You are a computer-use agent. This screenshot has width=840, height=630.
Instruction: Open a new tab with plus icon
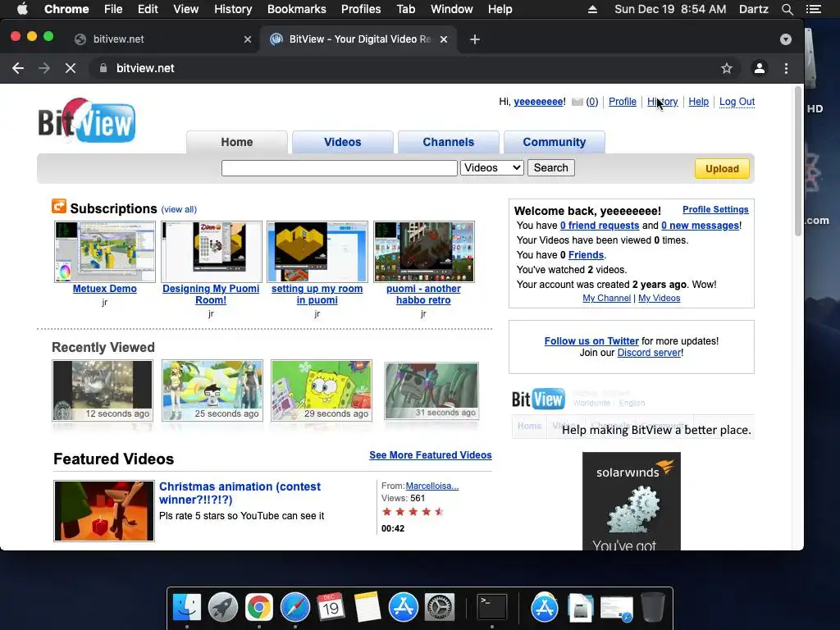[x=475, y=39]
